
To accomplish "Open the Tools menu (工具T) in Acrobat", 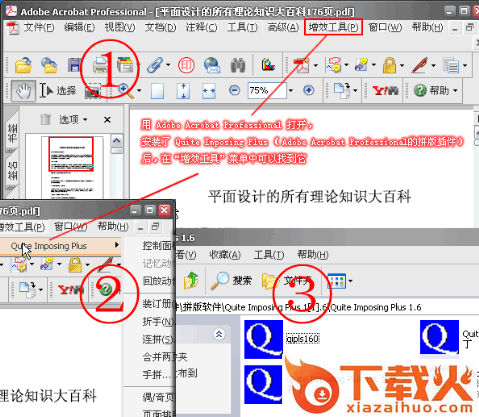I will point(242,27).
